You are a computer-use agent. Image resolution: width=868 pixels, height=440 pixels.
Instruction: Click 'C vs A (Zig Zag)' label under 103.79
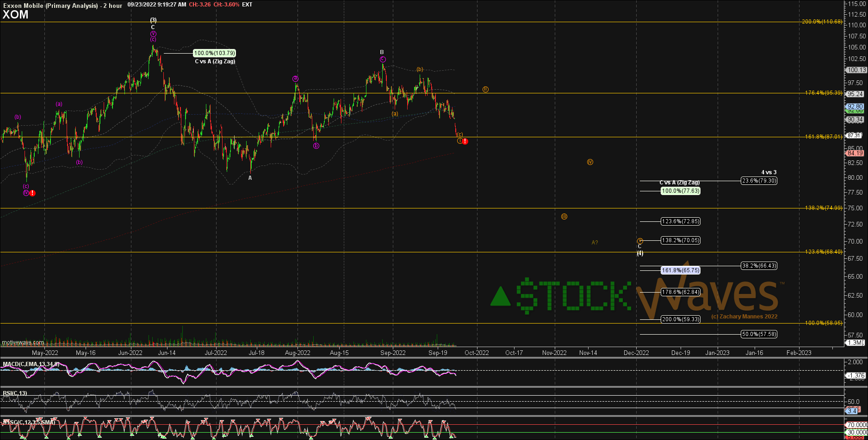[x=215, y=61]
